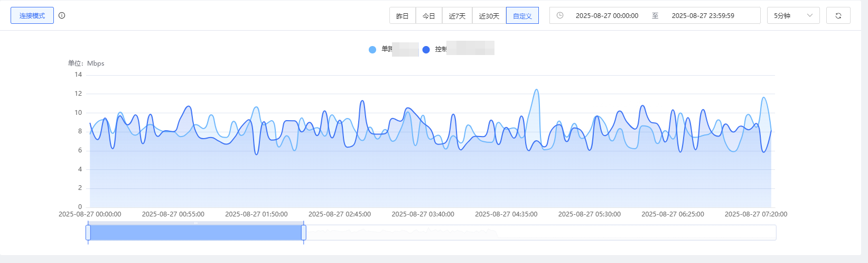The image size is (868, 263).
Task: Click the right handle of zoom slider
Action: (304, 232)
